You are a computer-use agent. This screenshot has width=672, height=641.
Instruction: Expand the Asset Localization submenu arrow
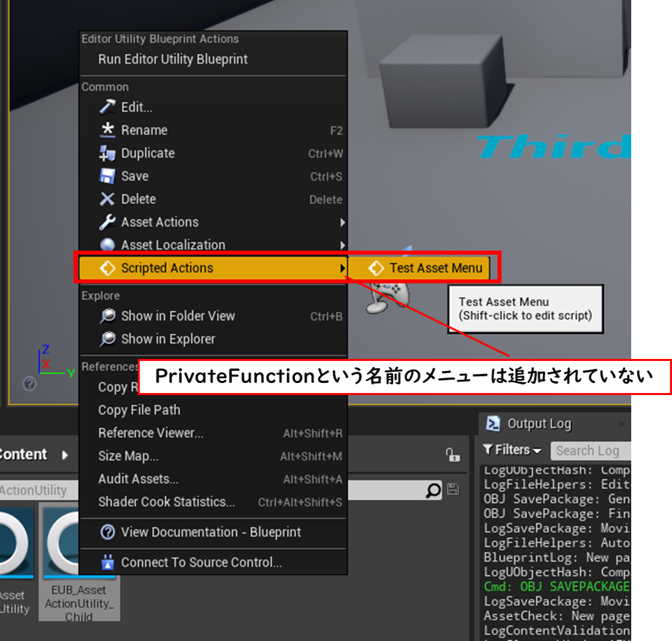342,245
